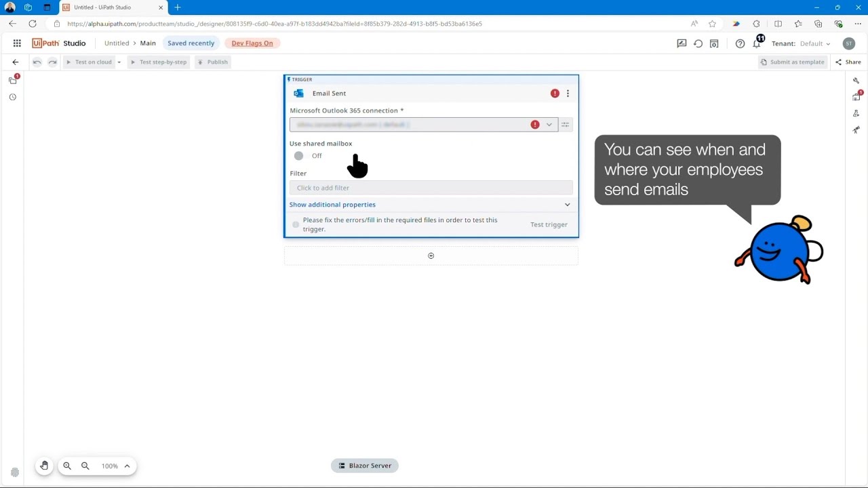This screenshot has height=488, width=868.
Task: Select the Main breadcrumb
Action: pyautogui.click(x=148, y=43)
